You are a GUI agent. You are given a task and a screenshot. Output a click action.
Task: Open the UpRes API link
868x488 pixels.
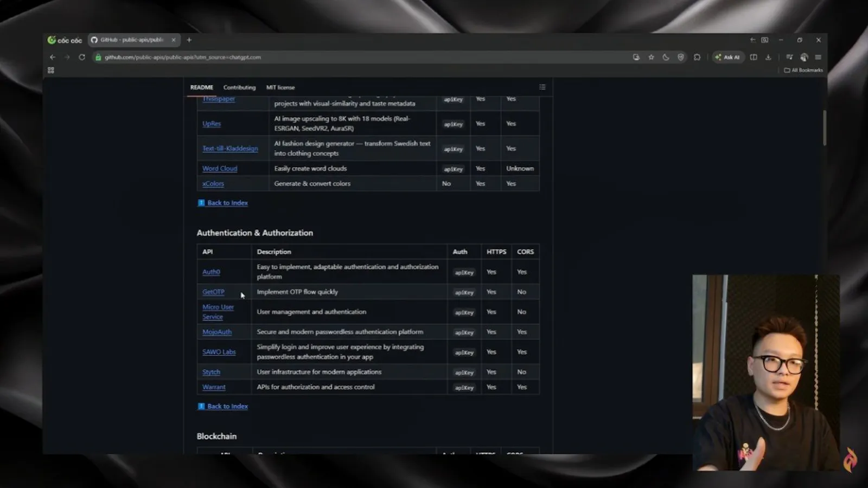[212, 124]
